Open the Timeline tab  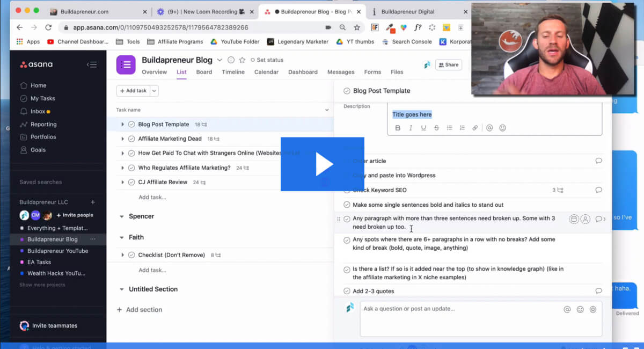(233, 72)
